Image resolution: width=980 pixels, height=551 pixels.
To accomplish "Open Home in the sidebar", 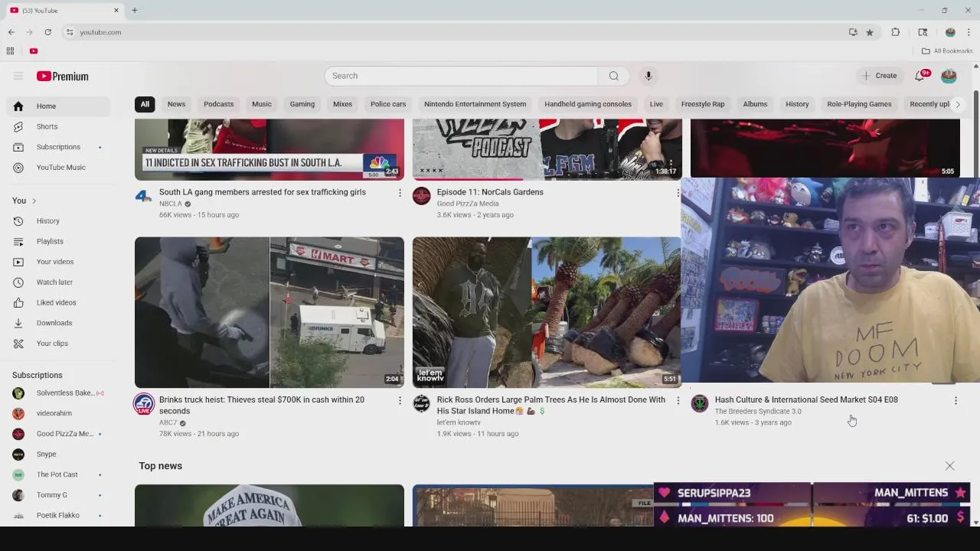I will click(x=57, y=106).
